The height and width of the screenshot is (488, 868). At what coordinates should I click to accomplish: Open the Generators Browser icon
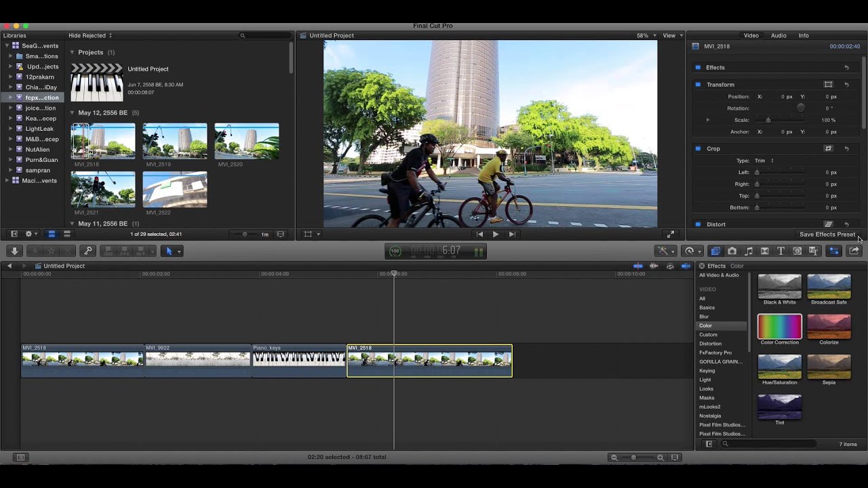tap(797, 251)
